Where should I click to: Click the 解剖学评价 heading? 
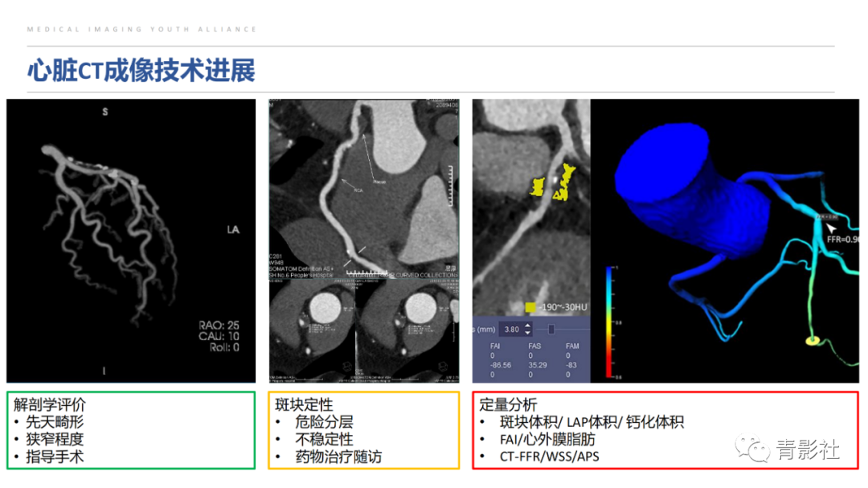[49, 404]
